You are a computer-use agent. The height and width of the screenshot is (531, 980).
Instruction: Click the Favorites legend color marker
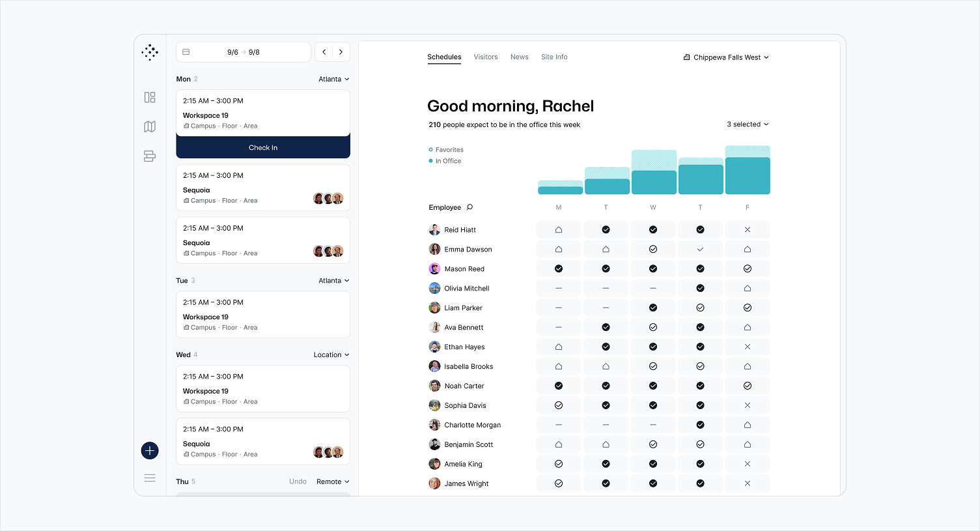pyautogui.click(x=430, y=150)
